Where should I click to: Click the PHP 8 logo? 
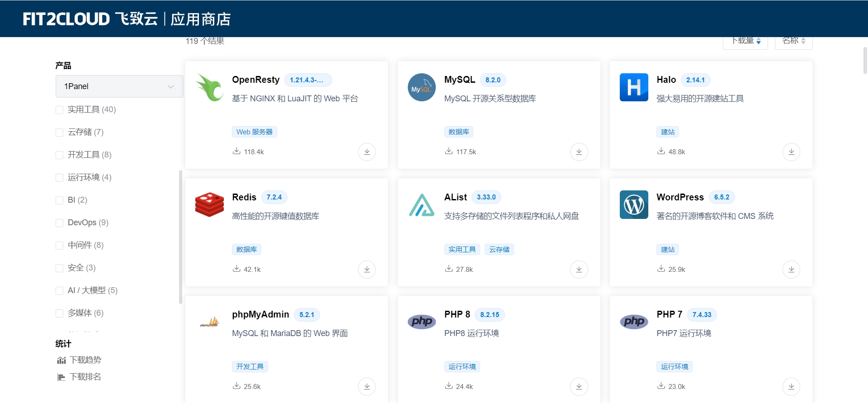(421, 322)
